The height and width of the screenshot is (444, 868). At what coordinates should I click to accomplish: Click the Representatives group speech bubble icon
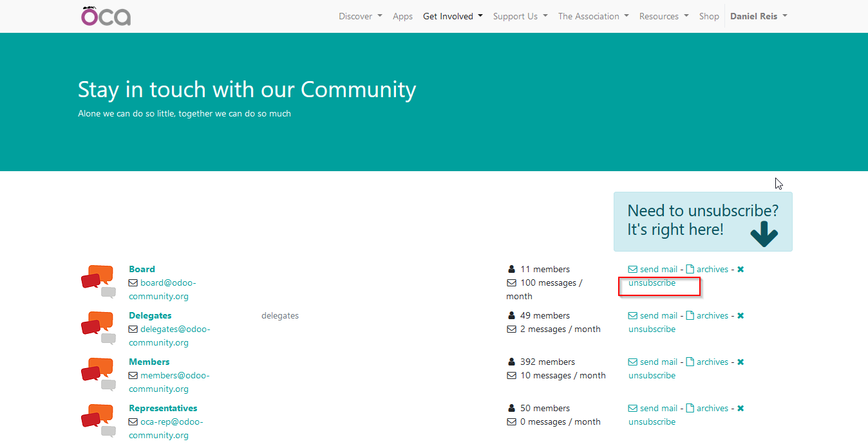tap(98, 421)
